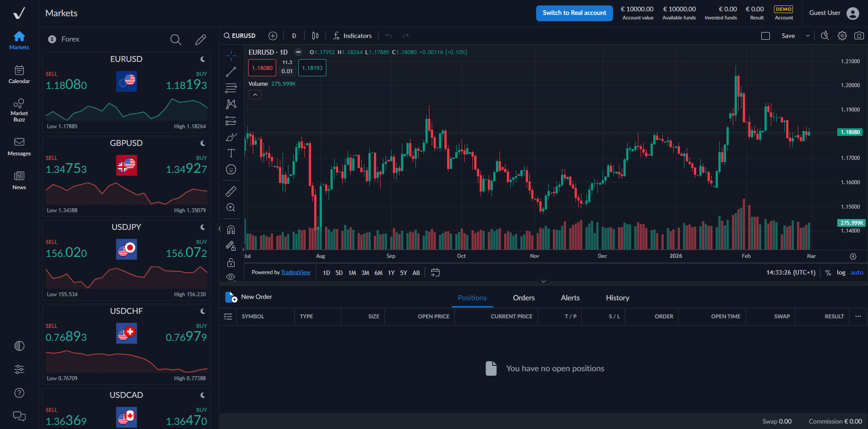
Task: Switch to the History tab
Action: (x=617, y=298)
